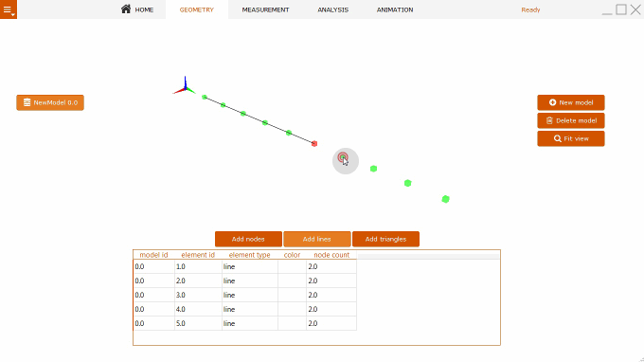The image size is (644, 362).
Task: Maximize the application window
Action: point(621,9)
